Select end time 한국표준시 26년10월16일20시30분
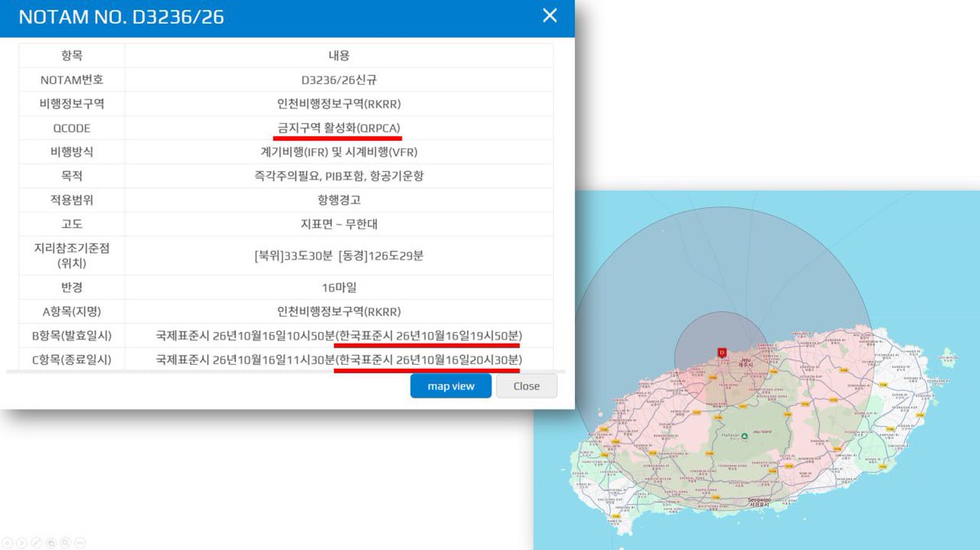This screenshot has height=550, width=980. [430, 359]
